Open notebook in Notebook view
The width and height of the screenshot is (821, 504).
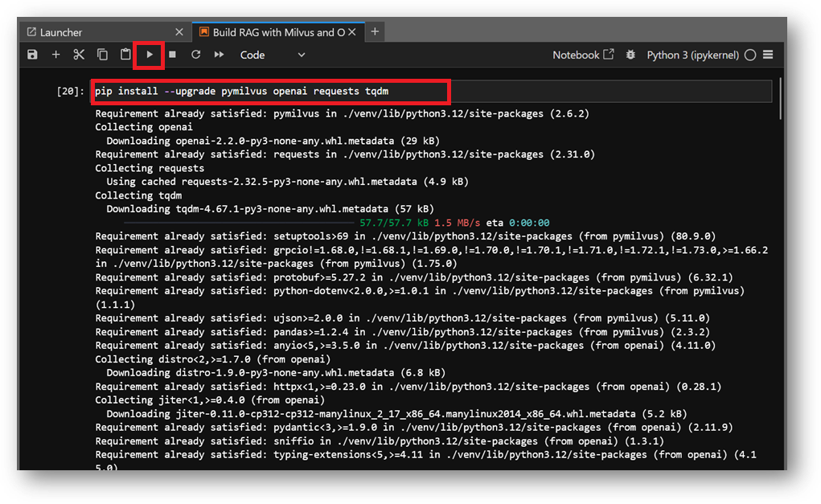(x=582, y=55)
